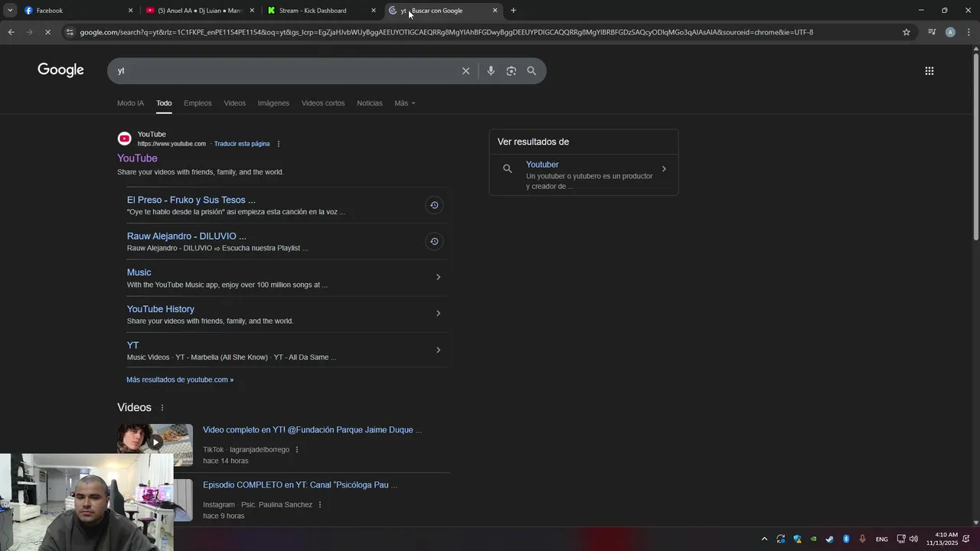Viewport: 980px width, 551px height.
Task: Open Chrome media controls icon
Action: pyautogui.click(x=932, y=32)
